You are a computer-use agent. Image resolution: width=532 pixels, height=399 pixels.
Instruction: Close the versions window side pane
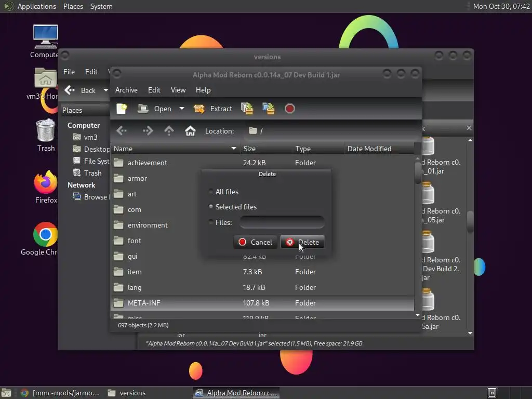(469, 128)
